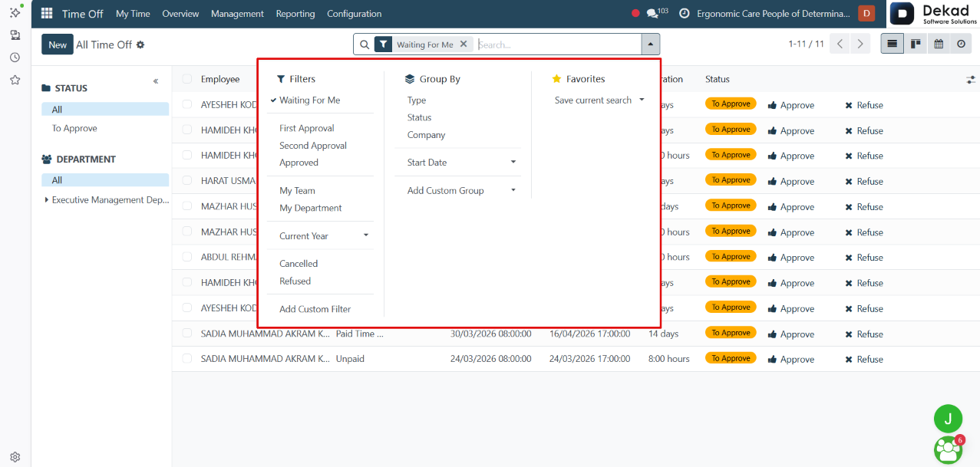Refuse the 14 days request
980x467 pixels.
[864, 334]
